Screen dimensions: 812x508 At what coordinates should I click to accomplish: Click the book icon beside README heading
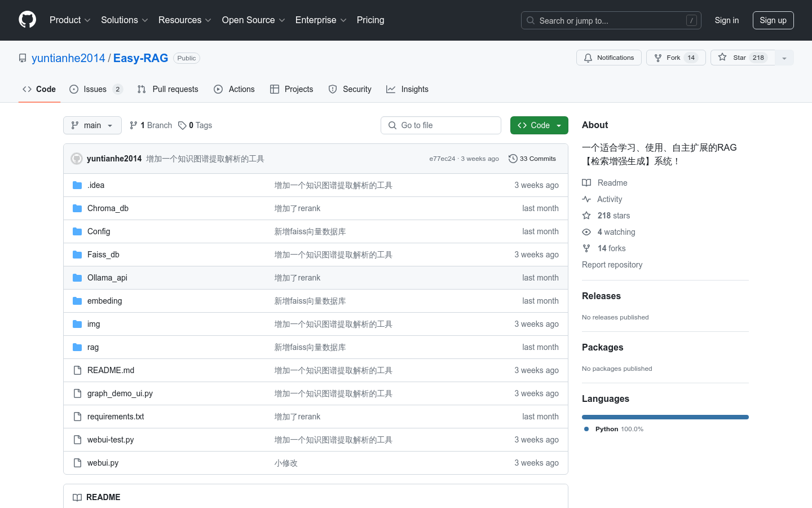click(77, 497)
